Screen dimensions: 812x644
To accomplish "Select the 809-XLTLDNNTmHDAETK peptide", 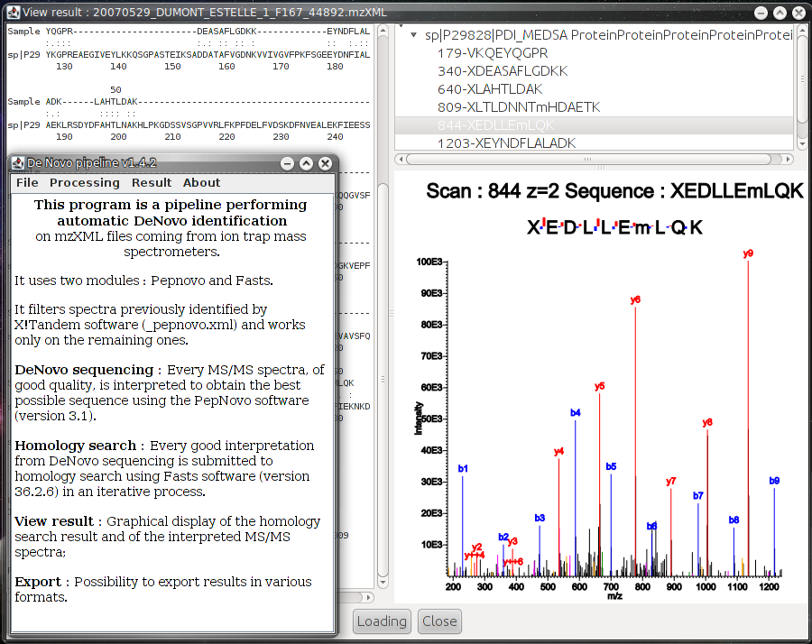I will [x=518, y=107].
